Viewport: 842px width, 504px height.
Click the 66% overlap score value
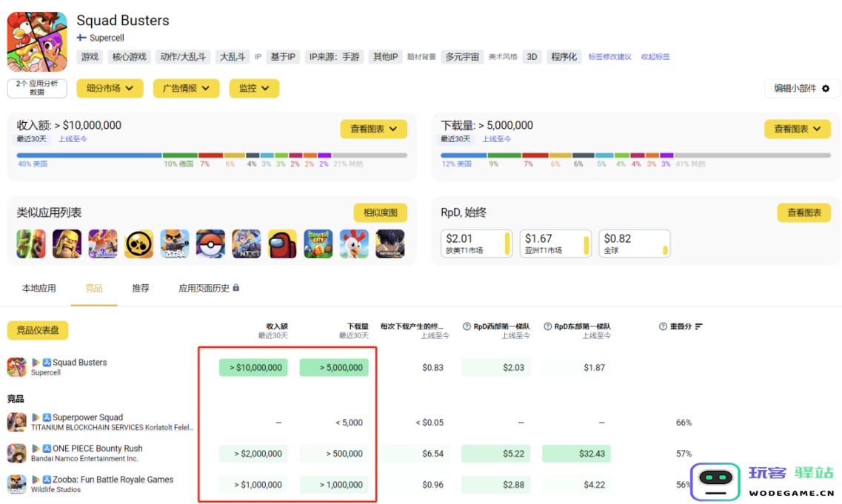pos(684,423)
